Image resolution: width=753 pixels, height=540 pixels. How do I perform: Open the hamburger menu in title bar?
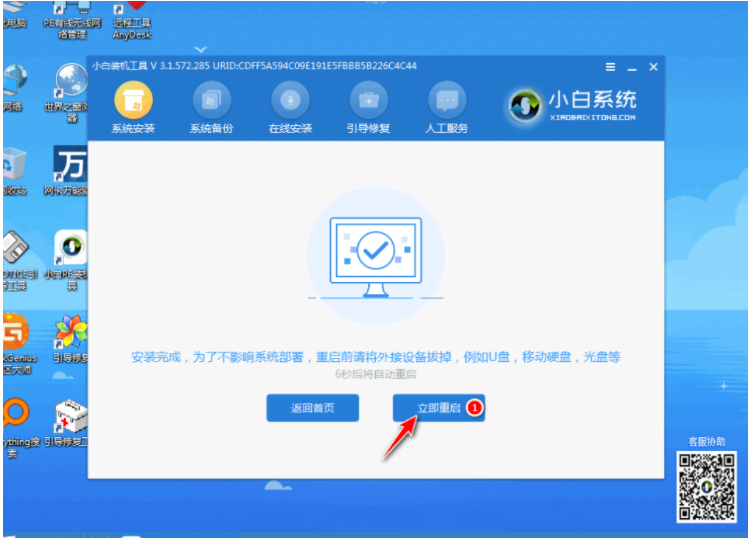[610, 67]
